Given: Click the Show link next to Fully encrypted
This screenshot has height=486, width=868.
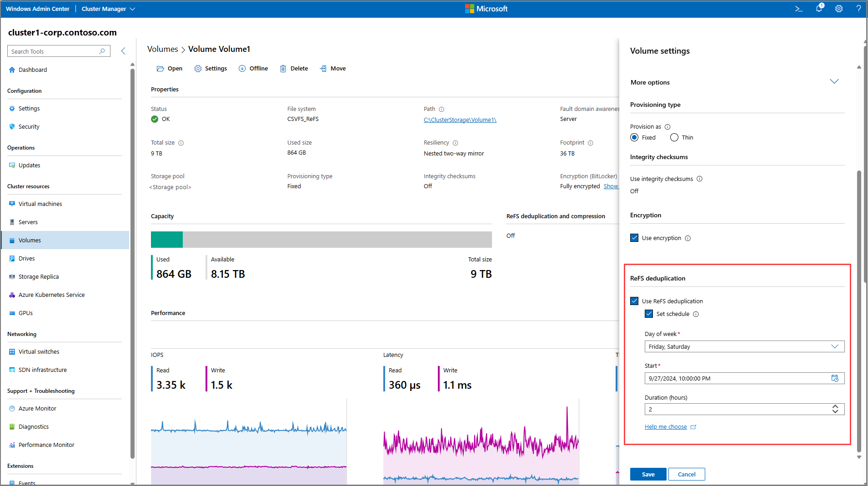Looking at the screenshot, I should tap(611, 186).
